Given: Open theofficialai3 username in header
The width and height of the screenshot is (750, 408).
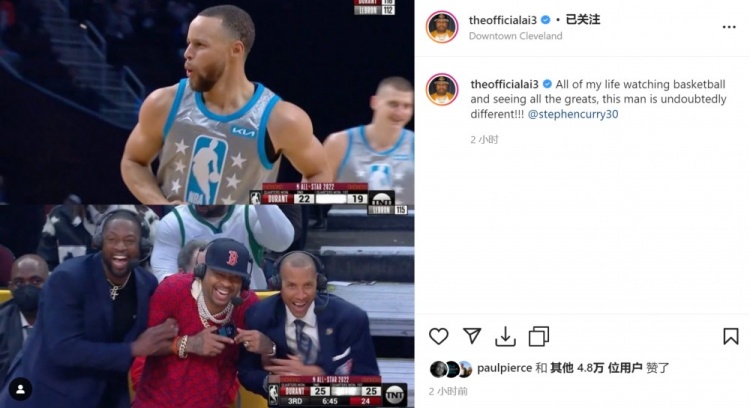Looking at the screenshot, I should click(503, 20).
